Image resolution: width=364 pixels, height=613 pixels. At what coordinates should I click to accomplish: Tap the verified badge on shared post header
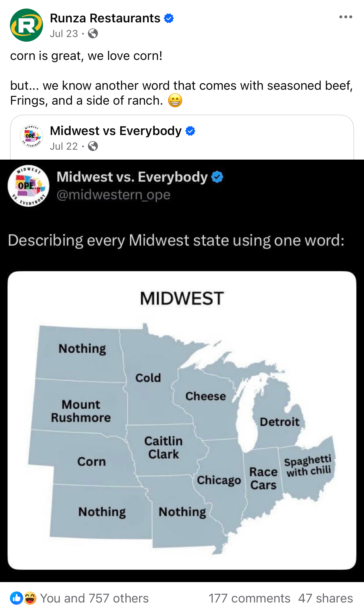pyautogui.click(x=190, y=131)
